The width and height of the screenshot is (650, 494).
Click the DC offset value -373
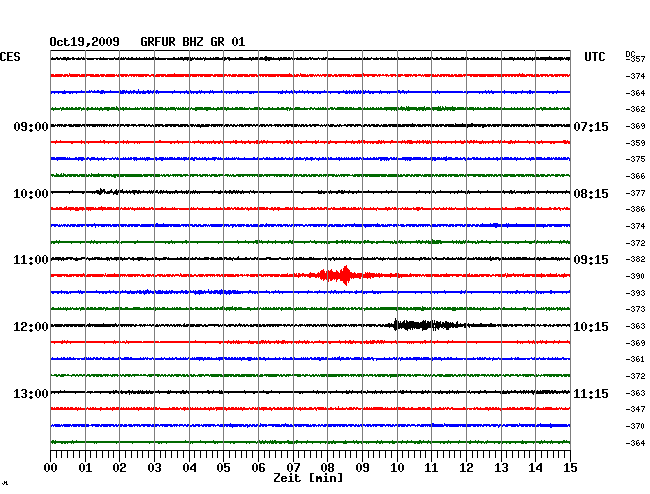click(635, 309)
